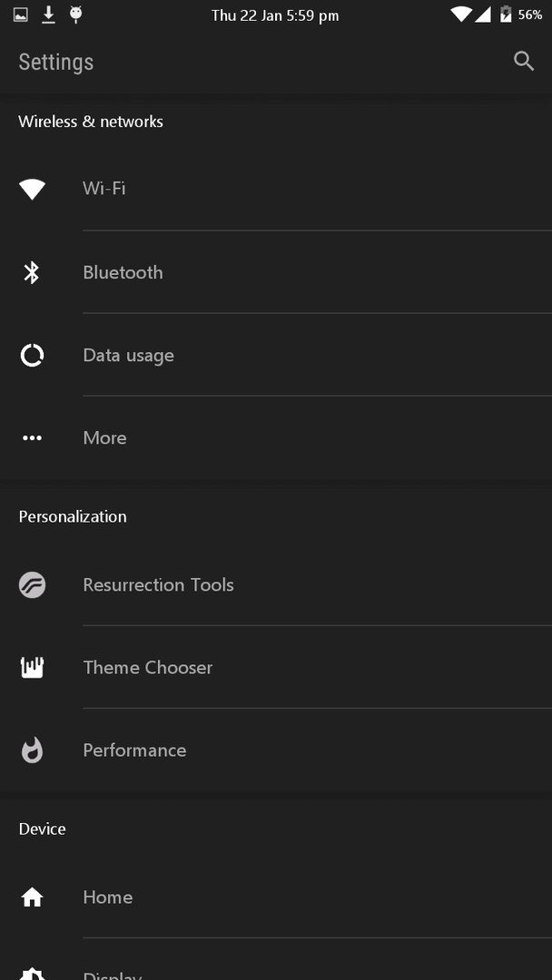Open Theme Chooser entry
552x980 pixels.
pyautogui.click(x=276, y=668)
